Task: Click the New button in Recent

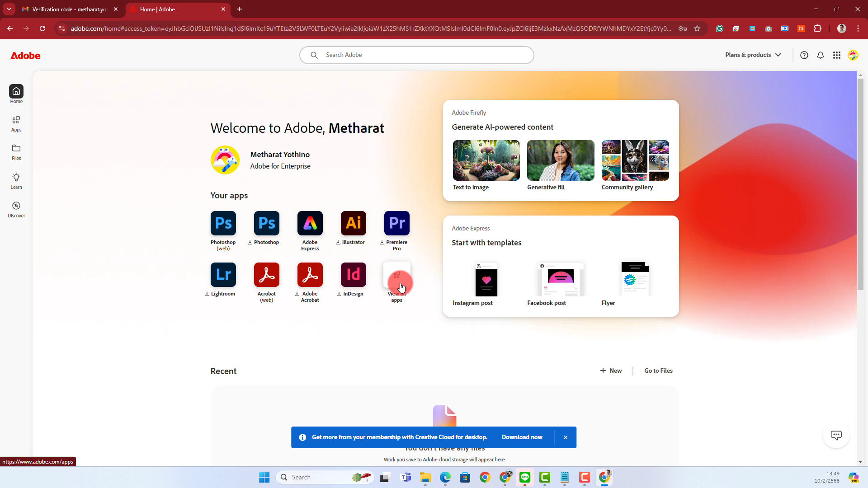Action: click(611, 371)
